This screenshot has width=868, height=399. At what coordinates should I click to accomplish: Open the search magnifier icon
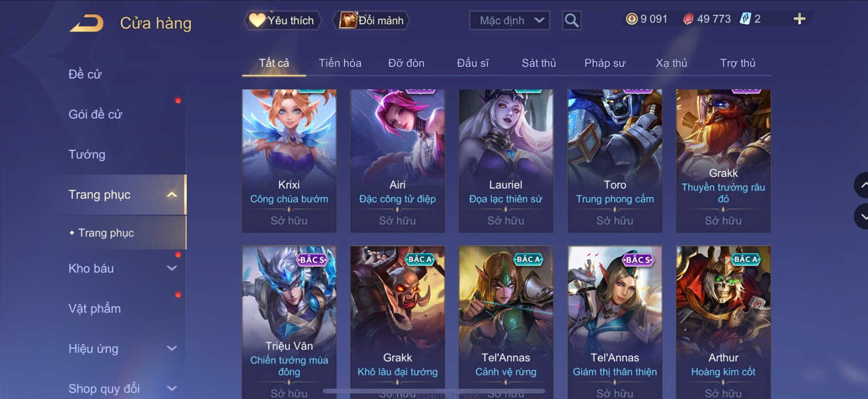point(571,21)
